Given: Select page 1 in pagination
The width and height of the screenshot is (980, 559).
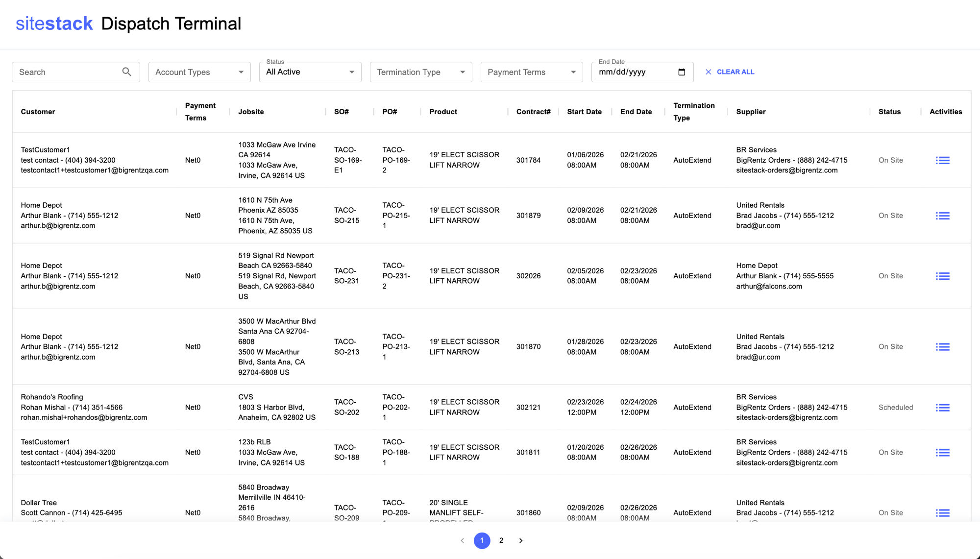Looking at the screenshot, I should click(x=482, y=540).
